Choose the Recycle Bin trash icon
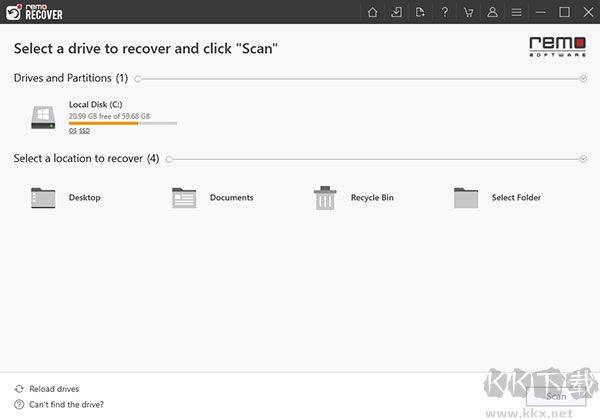The height and width of the screenshot is (420, 600). [325, 198]
